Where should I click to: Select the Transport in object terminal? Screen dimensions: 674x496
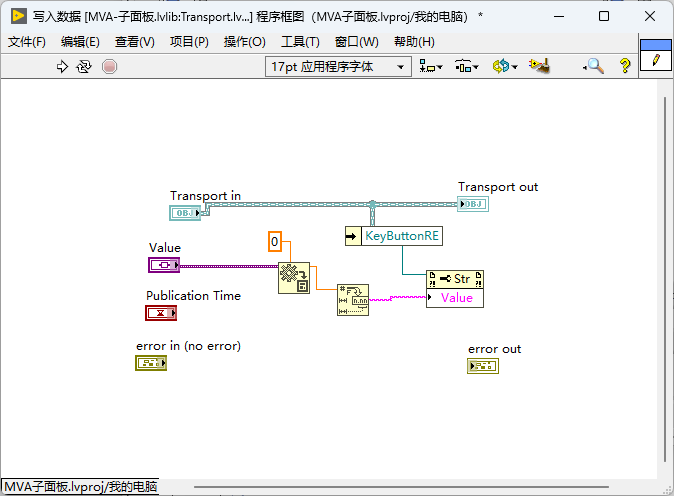click(185, 213)
